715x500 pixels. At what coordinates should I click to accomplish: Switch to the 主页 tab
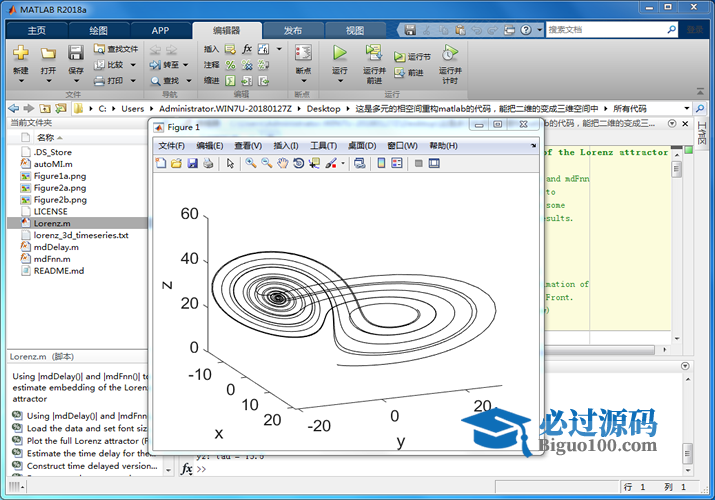coord(36,31)
